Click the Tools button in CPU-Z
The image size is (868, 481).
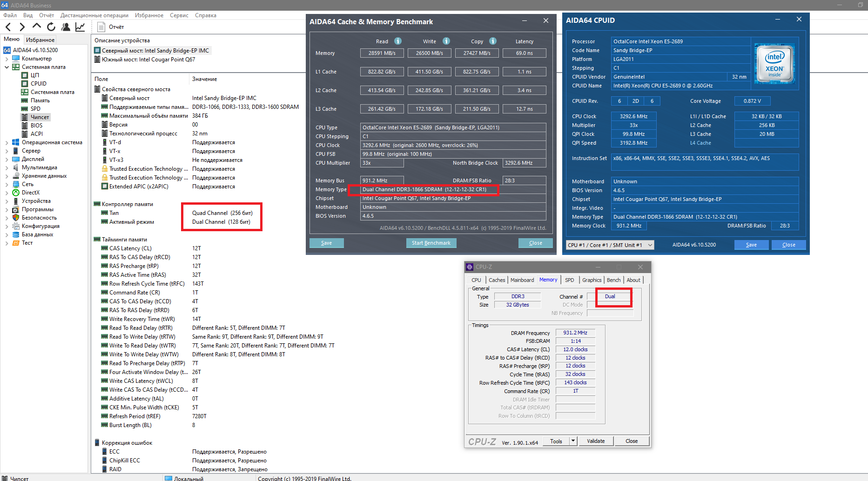(556, 441)
